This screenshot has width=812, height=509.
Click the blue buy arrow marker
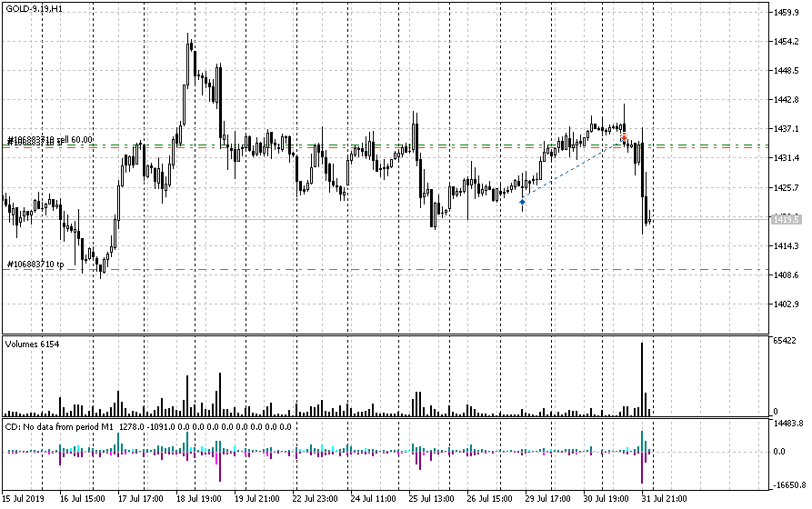coord(522,203)
